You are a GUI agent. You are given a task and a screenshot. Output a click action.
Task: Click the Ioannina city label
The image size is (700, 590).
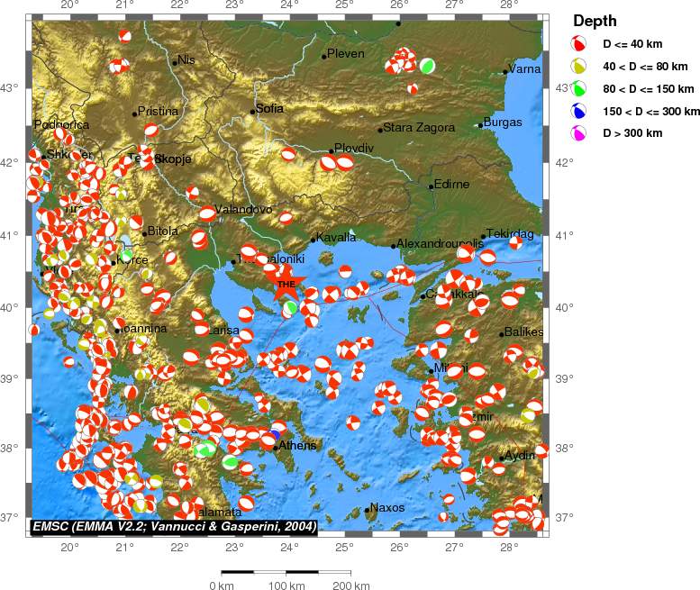point(143,329)
